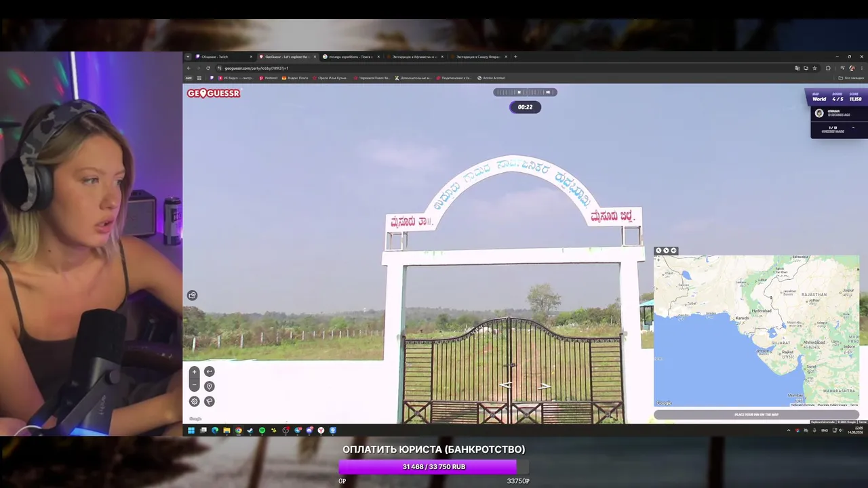Go back in the browser
This screenshot has width=868, height=488.
189,68
